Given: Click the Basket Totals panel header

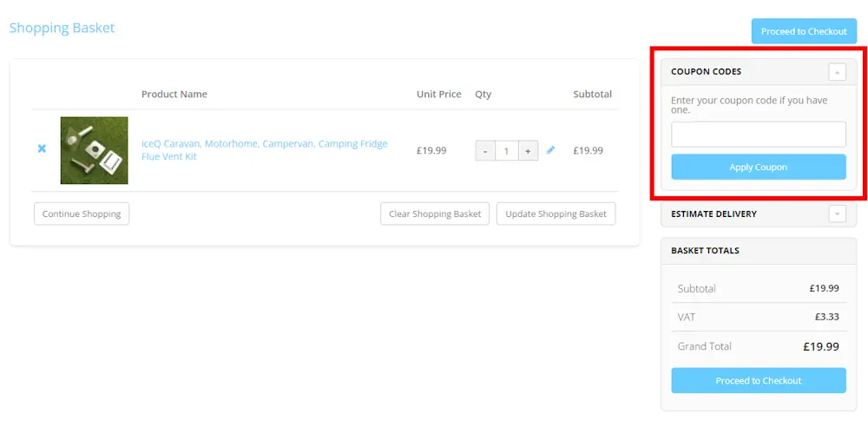Looking at the screenshot, I should [705, 251].
